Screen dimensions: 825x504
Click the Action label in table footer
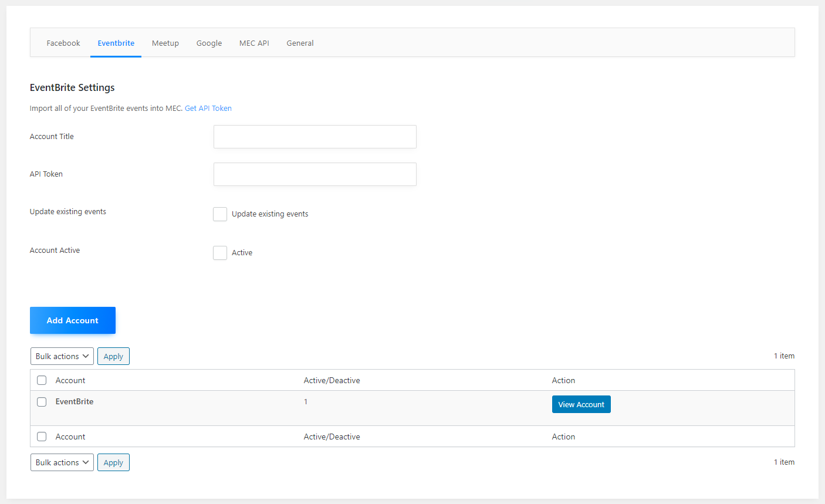pyautogui.click(x=563, y=437)
